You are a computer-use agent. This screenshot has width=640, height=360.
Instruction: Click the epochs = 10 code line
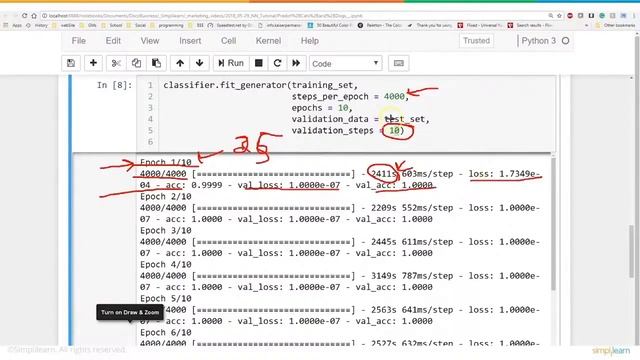[321, 108]
